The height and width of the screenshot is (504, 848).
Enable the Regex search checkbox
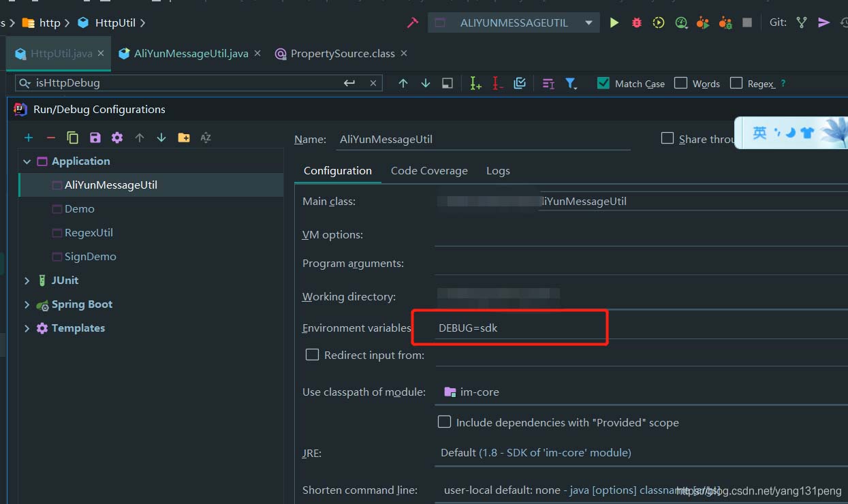point(736,83)
